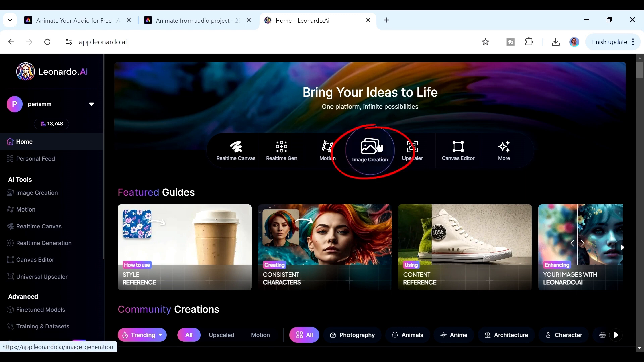Open the Consistent Characters guide card
Viewport: 644px width, 362px height.
point(325,247)
